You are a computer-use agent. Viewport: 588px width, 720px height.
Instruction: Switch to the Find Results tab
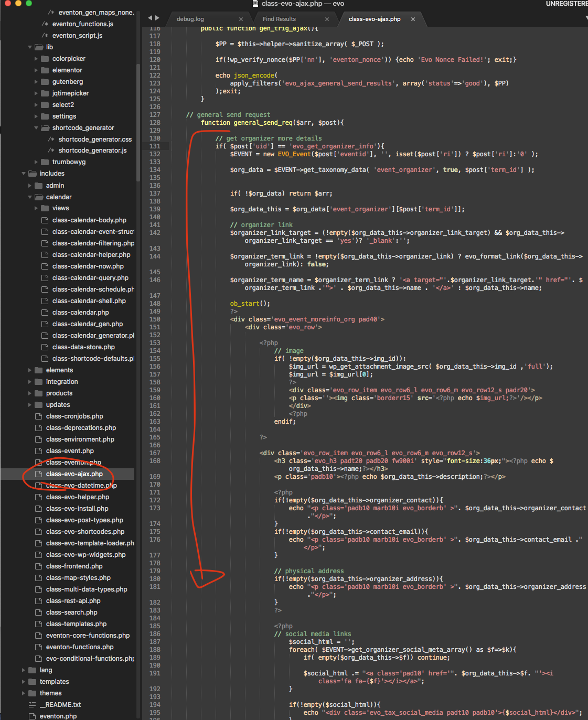coord(279,19)
